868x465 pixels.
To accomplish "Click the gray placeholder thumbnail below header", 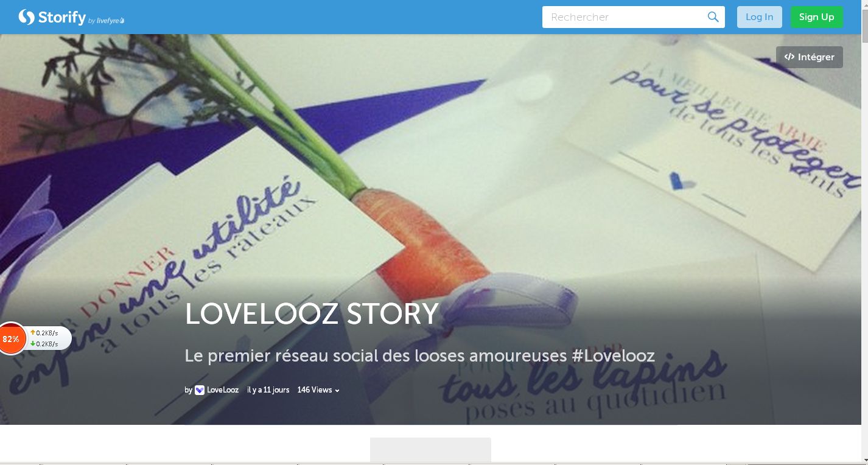I will pos(430,450).
